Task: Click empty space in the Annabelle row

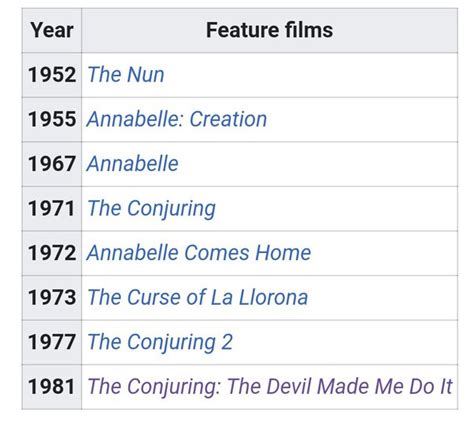Action: (x=317, y=164)
